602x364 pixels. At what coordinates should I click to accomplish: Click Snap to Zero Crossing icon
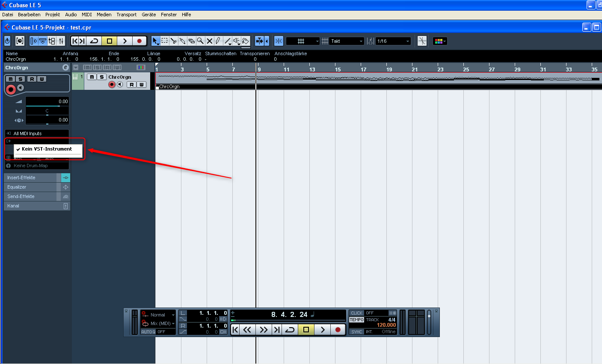(422, 41)
